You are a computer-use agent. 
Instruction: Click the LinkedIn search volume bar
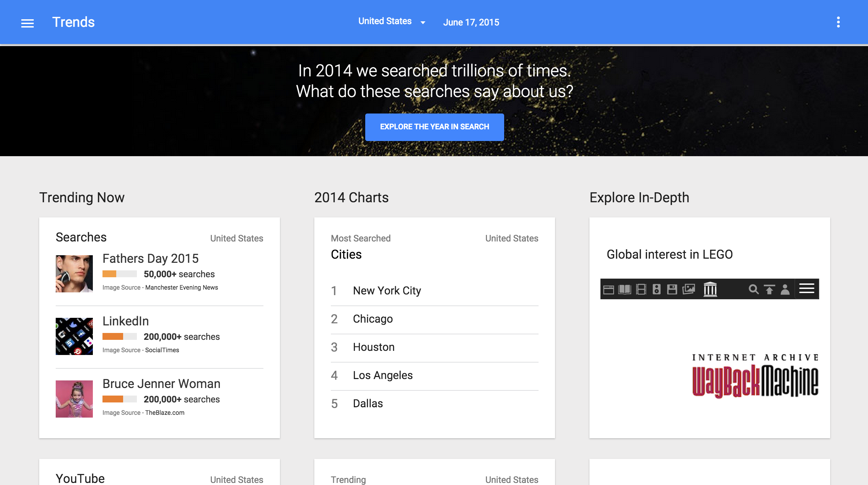pyautogui.click(x=119, y=336)
